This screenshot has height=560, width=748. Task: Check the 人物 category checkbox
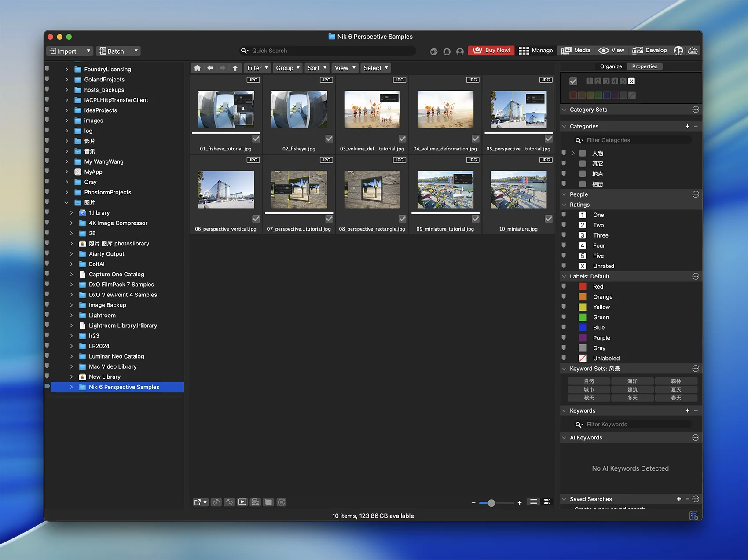pyautogui.click(x=583, y=153)
